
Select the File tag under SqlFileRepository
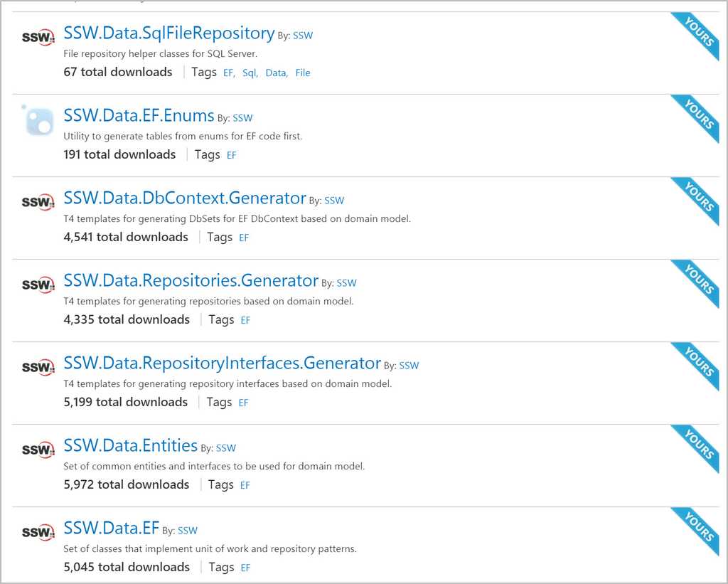pyautogui.click(x=303, y=73)
